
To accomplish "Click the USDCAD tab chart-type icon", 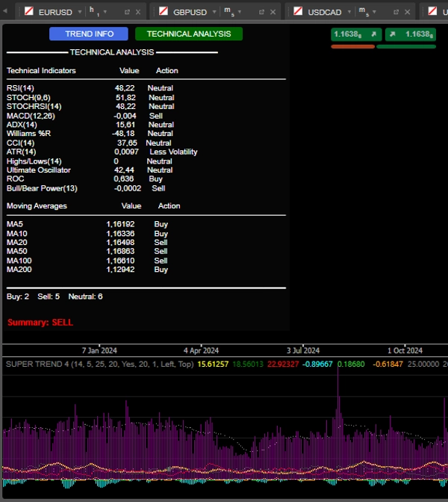I will pos(298,11).
